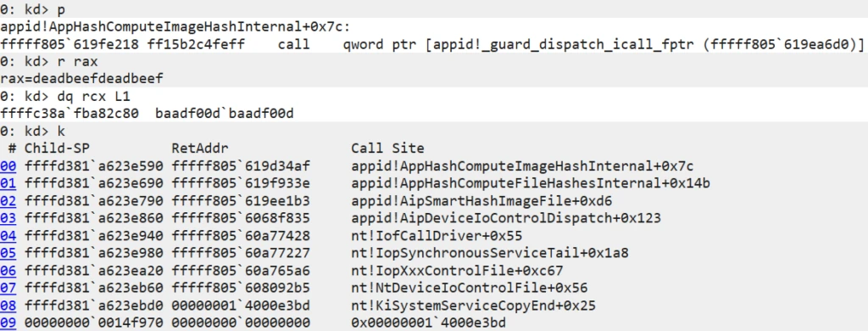Open stack frame 06 link
The height and width of the screenshot is (331, 868).
pos(8,271)
